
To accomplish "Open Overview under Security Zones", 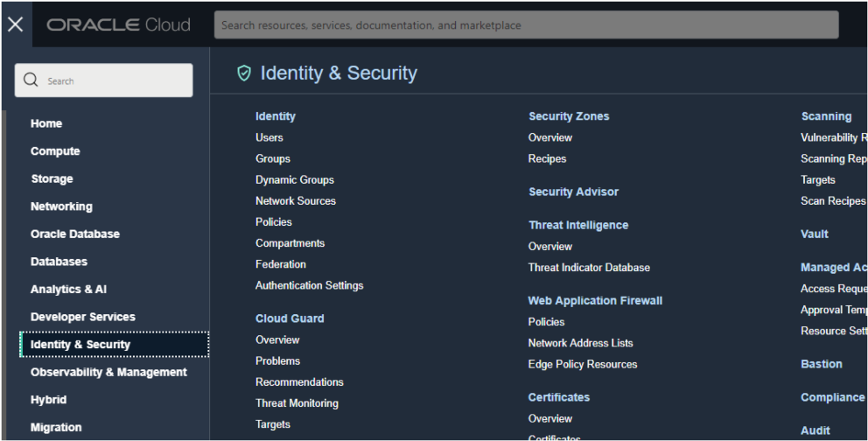I will point(549,137).
